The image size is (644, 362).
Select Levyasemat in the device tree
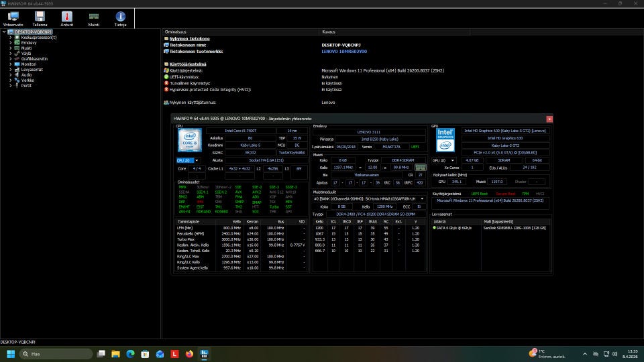click(x=32, y=70)
